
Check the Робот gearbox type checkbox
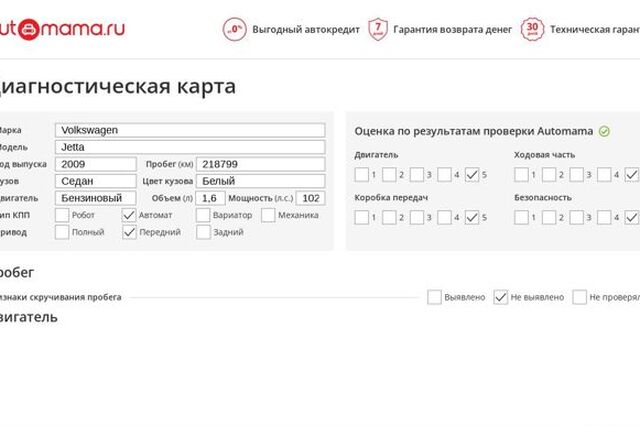[x=62, y=215]
